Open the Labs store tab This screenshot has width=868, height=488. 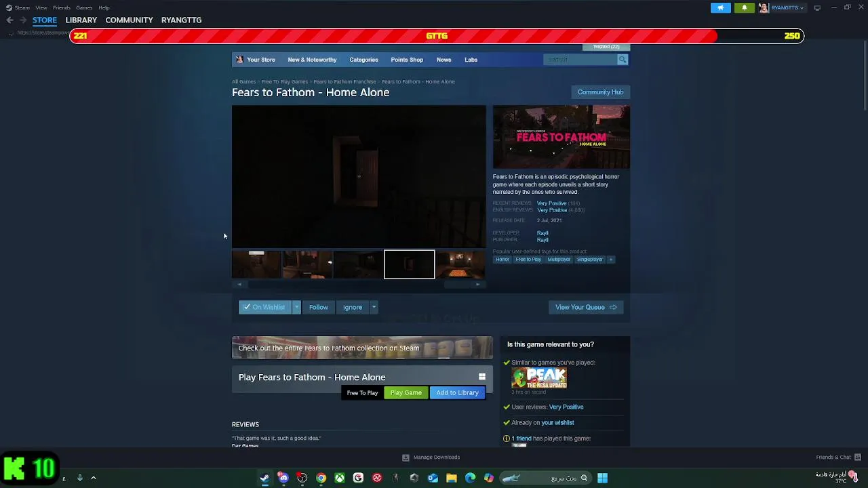tap(471, 60)
